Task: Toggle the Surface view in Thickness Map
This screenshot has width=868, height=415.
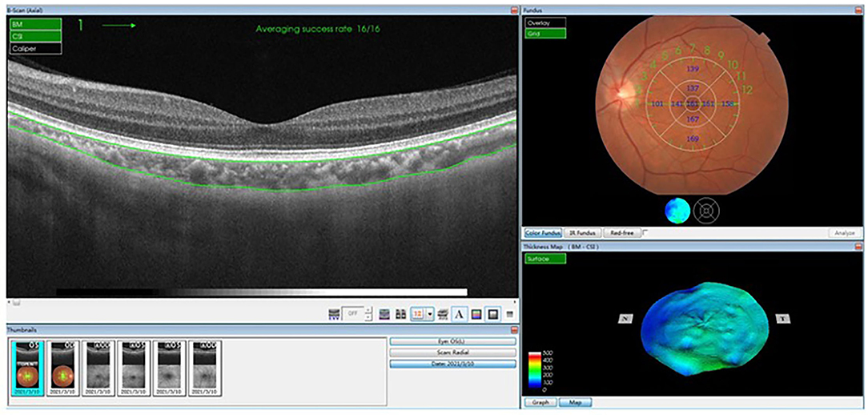Action: 545,259
